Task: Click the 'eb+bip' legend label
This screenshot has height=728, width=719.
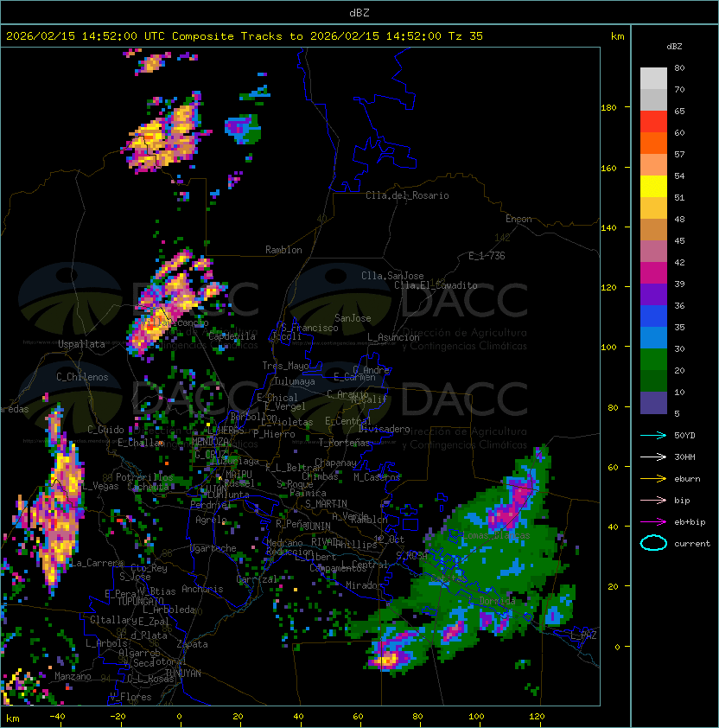Action: (690, 522)
